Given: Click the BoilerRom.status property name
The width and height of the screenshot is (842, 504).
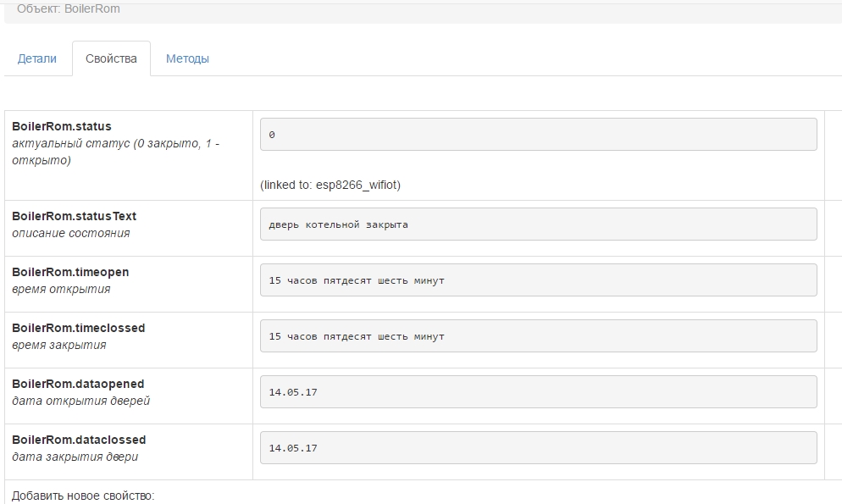Looking at the screenshot, I should coord(62,126).
